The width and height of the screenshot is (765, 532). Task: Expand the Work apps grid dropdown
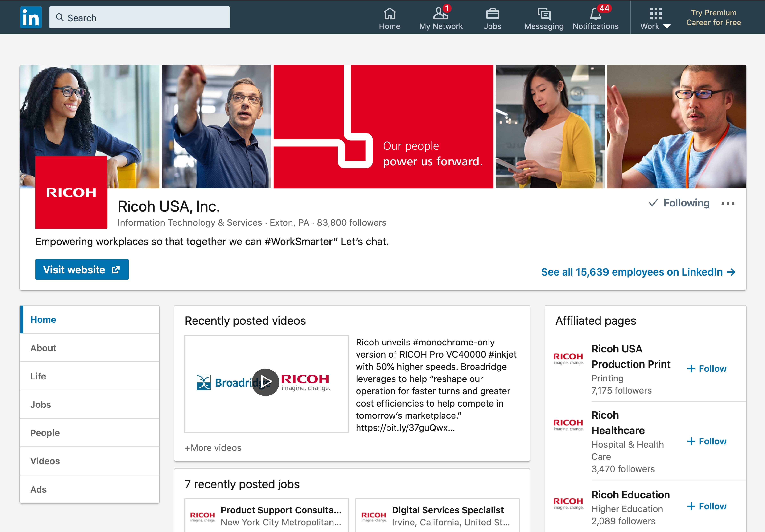tap(655, 19)
